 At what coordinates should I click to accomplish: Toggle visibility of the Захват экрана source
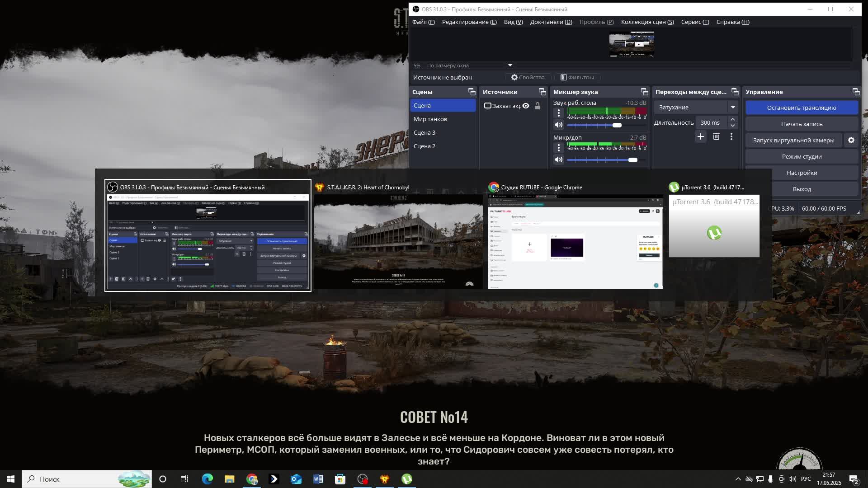click(x=526, y=106)
